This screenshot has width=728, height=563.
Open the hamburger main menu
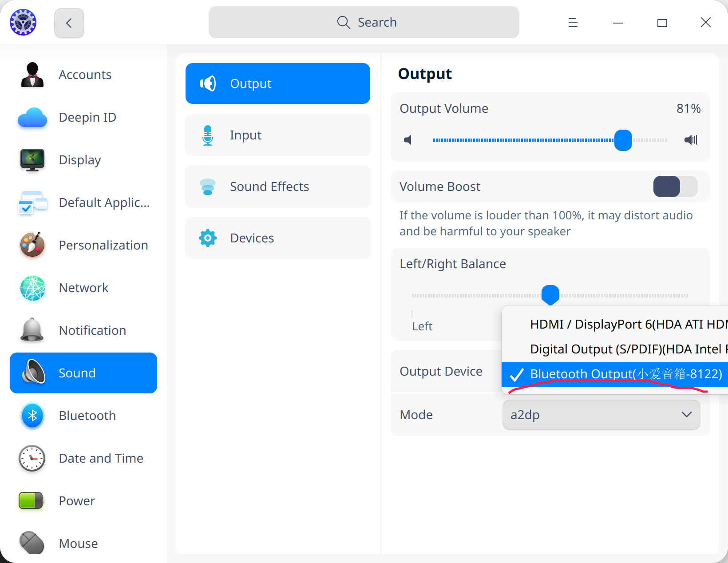click(573, 23)
